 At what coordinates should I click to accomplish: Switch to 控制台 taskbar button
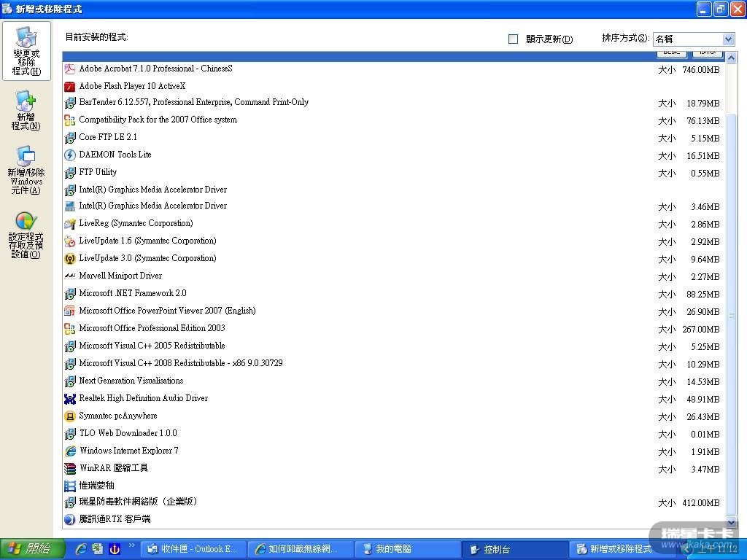pos(516,550)
